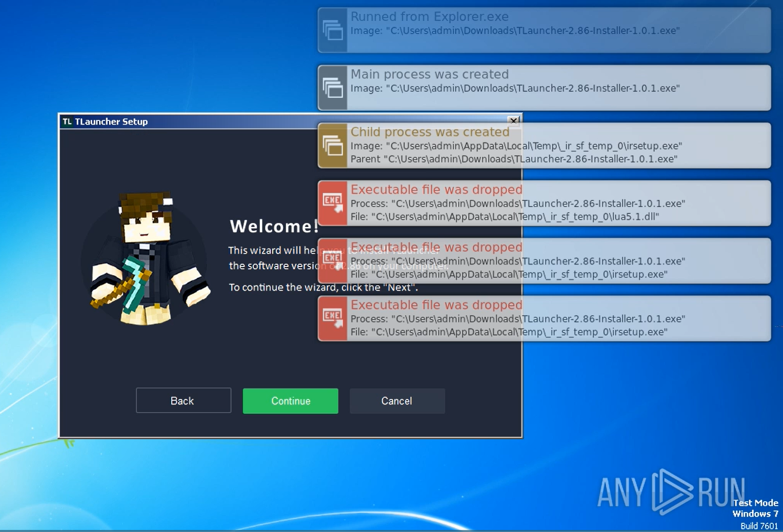The width and height of the screenshot is (783, 532).
Task: Click the irsetup.exe Image path in child process notification
Action: 516,146
